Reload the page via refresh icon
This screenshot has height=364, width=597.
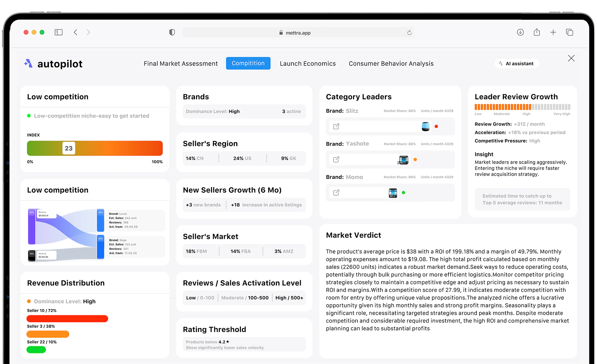[409, 33]
